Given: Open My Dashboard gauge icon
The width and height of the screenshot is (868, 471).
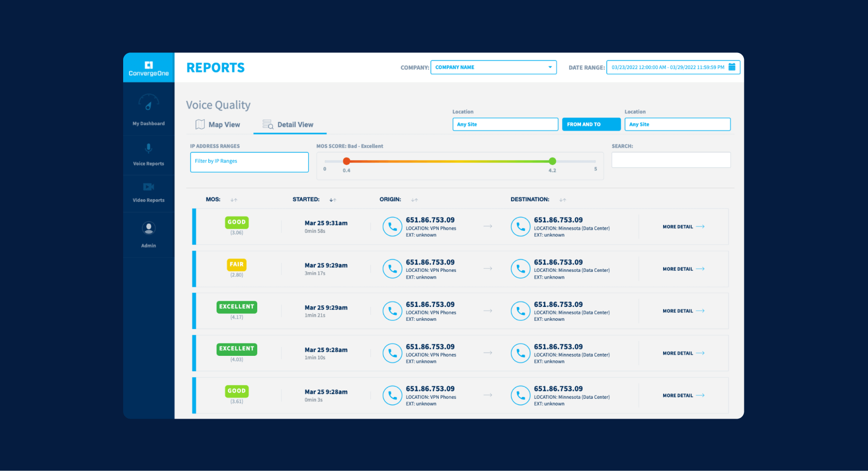Looking at the screenshot, I should [148, 102].
